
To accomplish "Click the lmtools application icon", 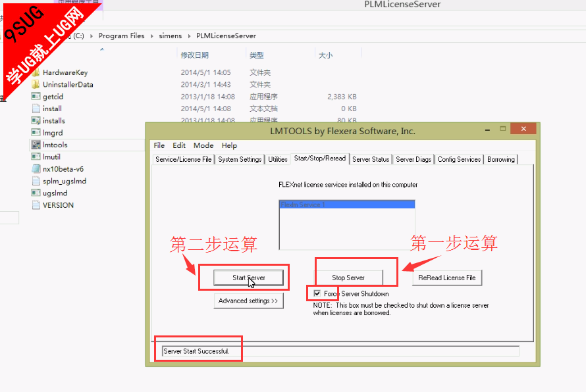I will pyautogui.click(x=36, y=145).
